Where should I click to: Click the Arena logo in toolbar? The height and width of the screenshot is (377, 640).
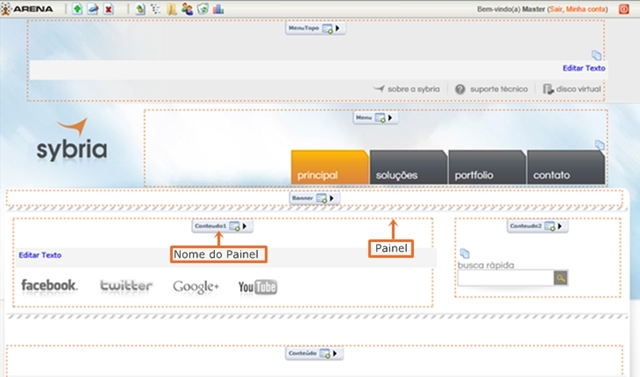pos(27,9)
